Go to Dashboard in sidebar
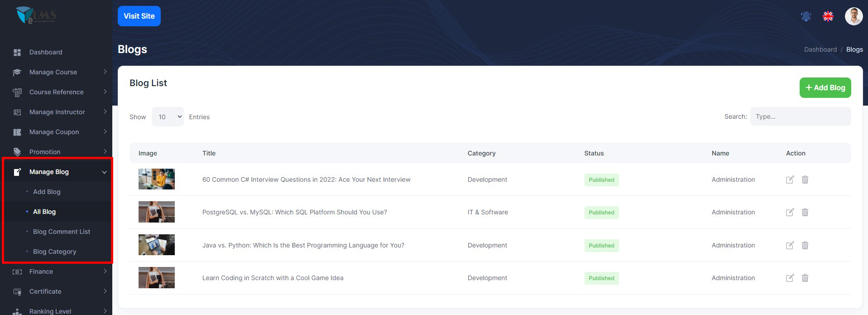This screenshot has width=868, height=315. (46, 52)
